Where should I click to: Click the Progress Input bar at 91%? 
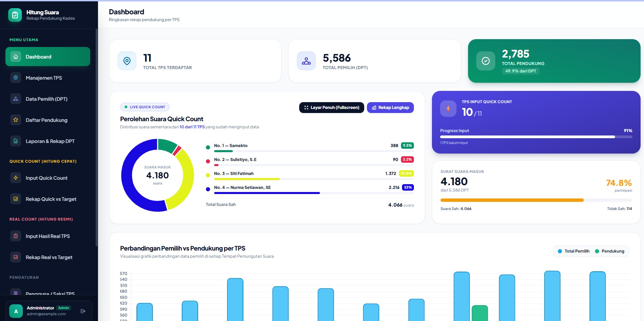click(x=536, y=137)
